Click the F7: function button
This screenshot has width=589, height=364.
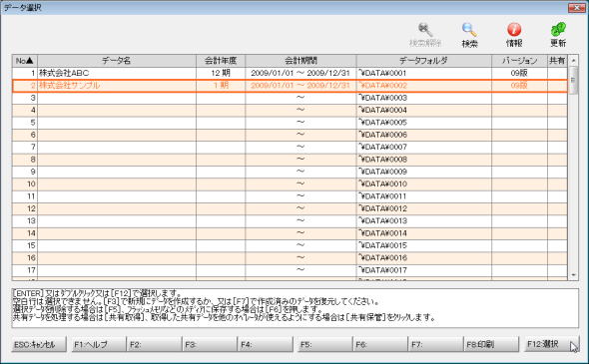pos(435,344)
